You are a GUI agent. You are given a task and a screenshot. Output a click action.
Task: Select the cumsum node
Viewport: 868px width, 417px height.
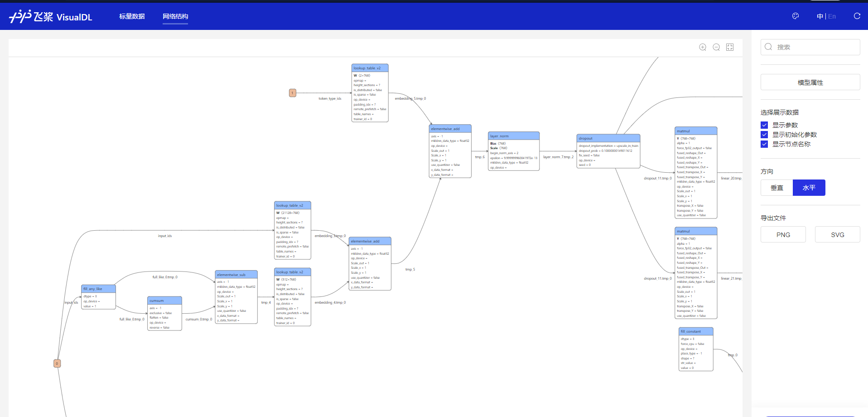pyautogui.click(x=165, y=313)
